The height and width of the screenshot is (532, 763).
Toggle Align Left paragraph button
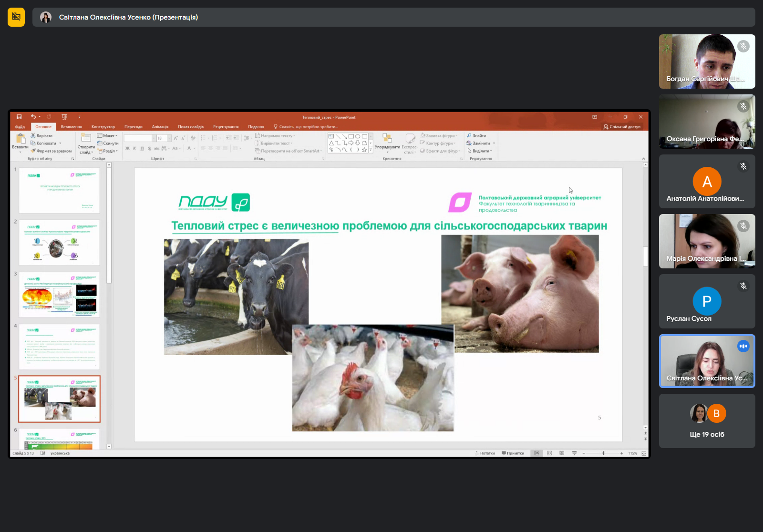203,148
